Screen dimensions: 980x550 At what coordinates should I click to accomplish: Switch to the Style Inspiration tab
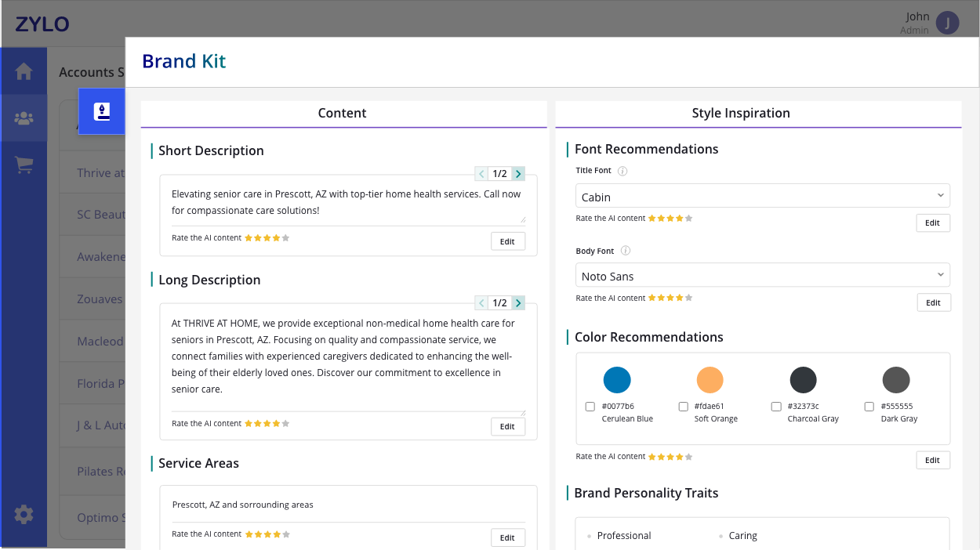[741, 113]
